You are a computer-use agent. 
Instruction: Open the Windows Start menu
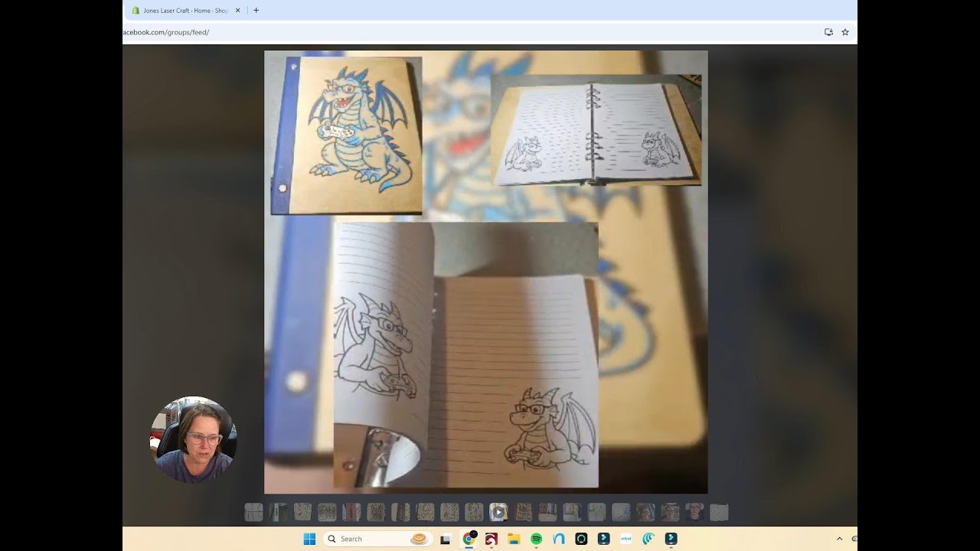pos(309,539)
